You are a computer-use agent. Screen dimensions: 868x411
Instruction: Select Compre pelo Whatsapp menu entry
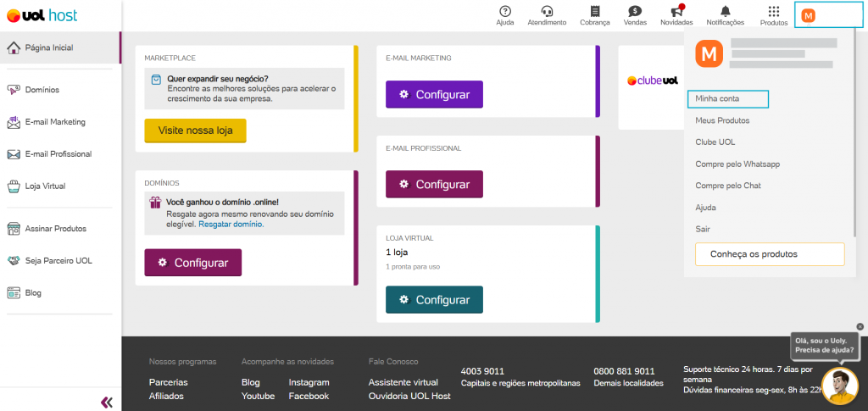(x=737, y=164)
